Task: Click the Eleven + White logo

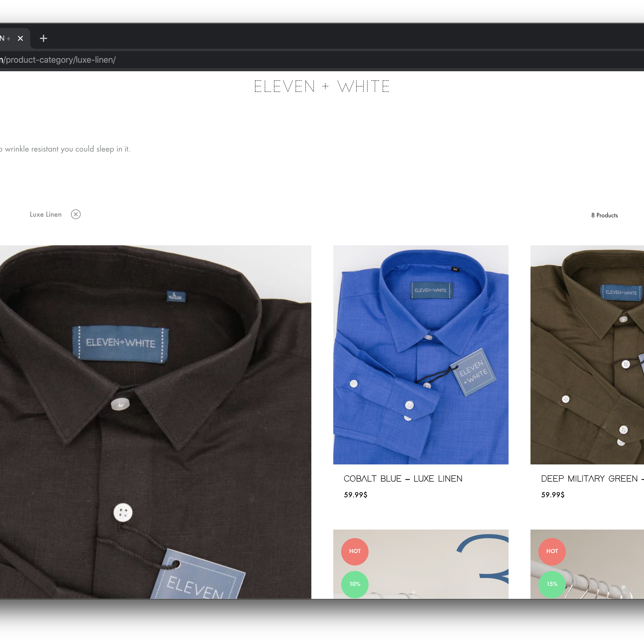Action: pyautogui.click(x=322, y=86)
